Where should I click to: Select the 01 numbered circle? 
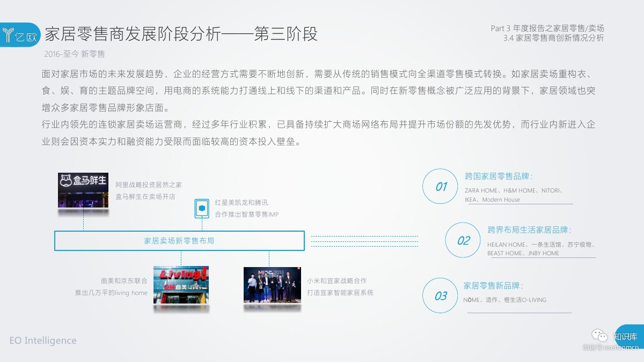point(441,187)
